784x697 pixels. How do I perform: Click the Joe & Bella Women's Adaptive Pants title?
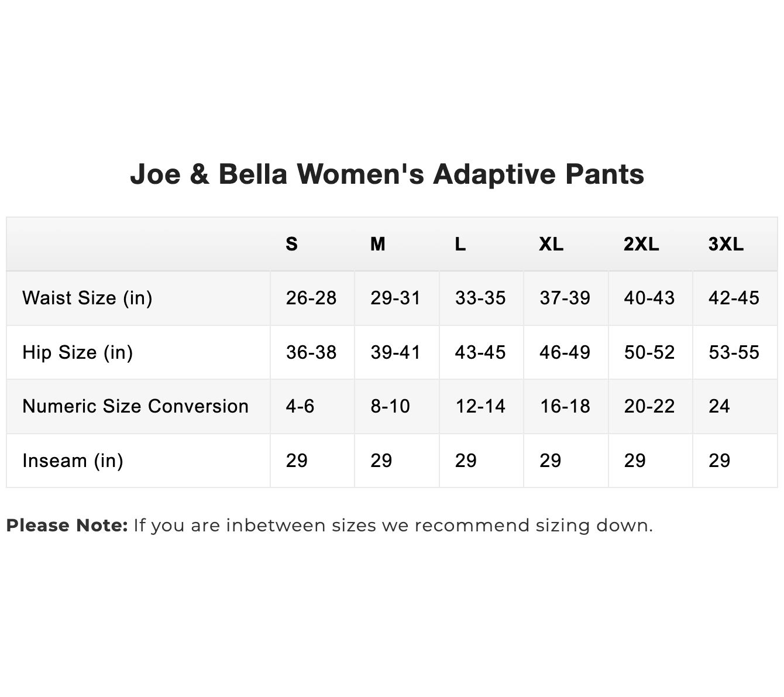[387, 174]
